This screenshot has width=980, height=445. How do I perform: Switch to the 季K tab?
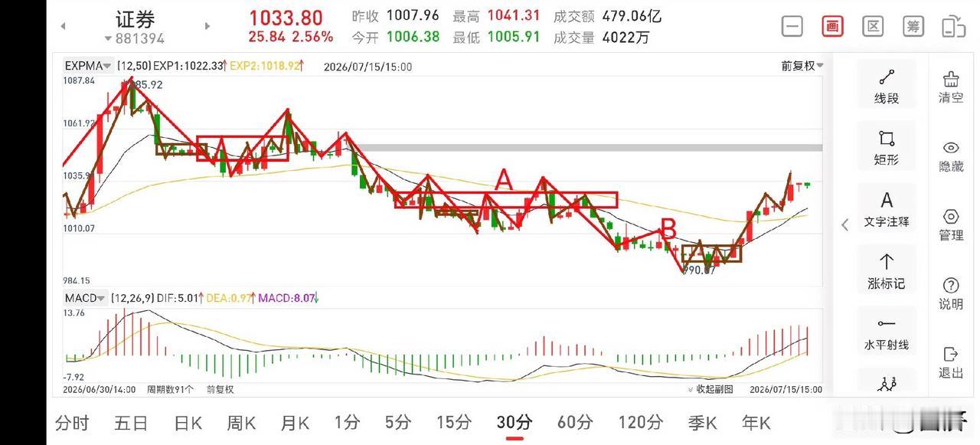tap(702, 422)
